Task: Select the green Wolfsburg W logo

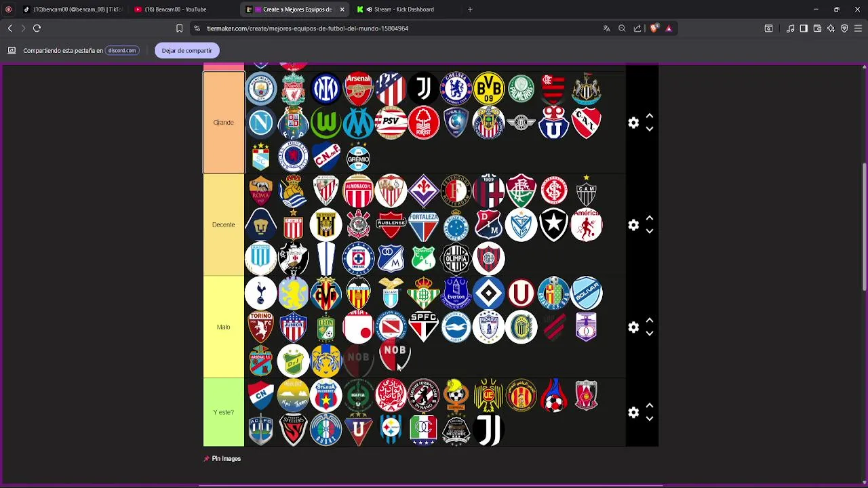Action: point(325,123)
